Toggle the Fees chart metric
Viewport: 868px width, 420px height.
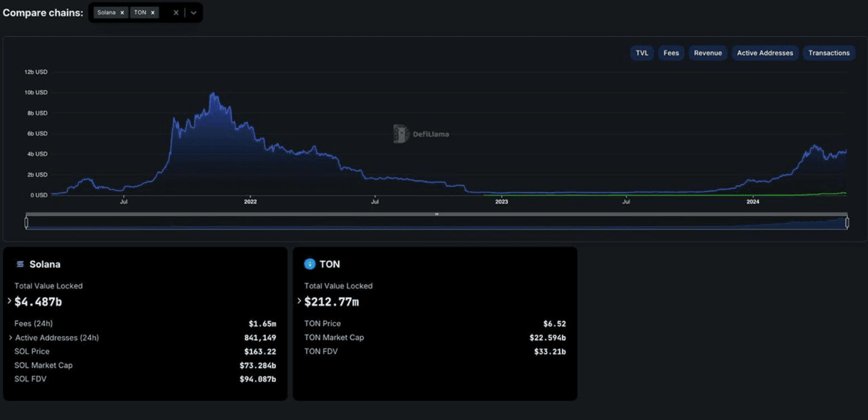(671, 53)
